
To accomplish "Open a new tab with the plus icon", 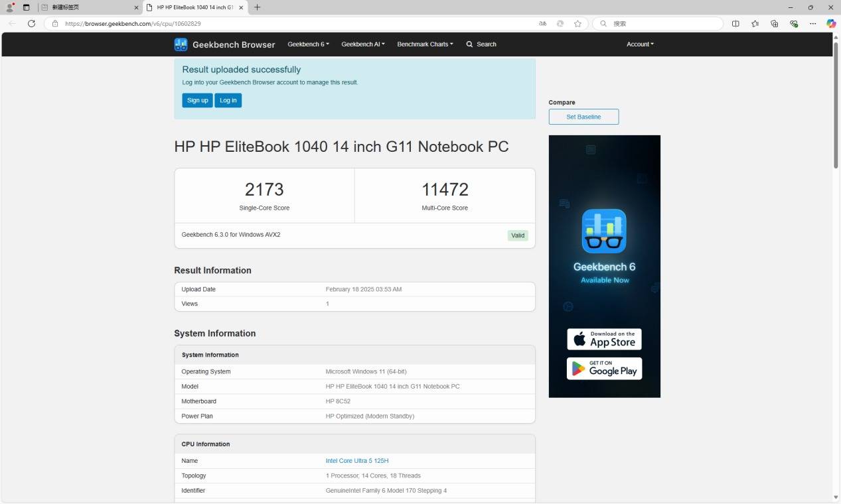I will tap(258, 7).
